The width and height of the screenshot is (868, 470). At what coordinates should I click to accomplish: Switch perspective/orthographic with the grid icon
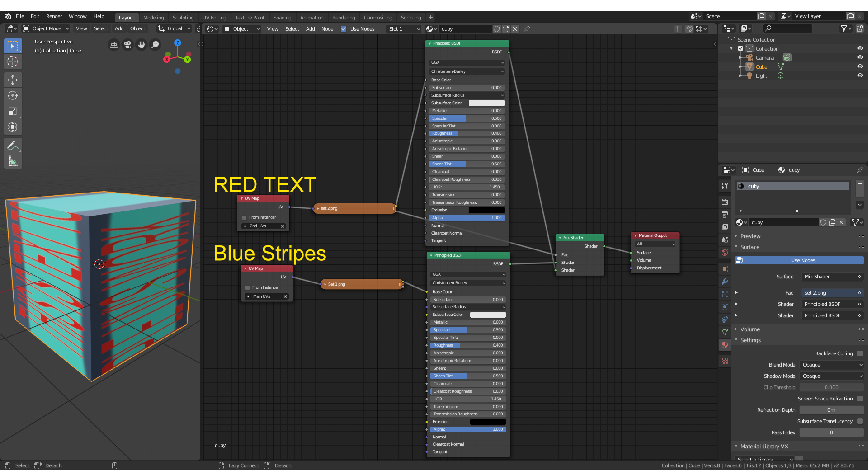click(x=114, y=45)
